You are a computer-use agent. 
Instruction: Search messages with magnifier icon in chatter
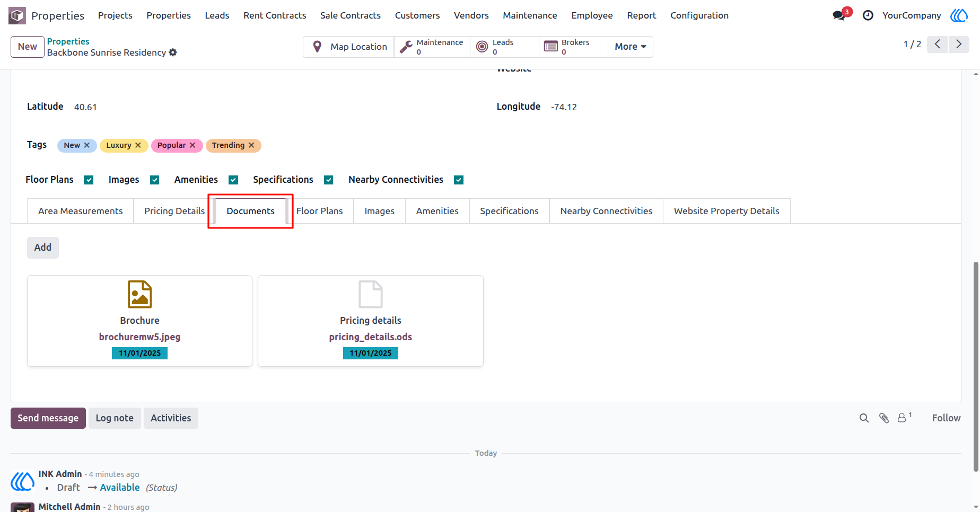tap(864, 418)
